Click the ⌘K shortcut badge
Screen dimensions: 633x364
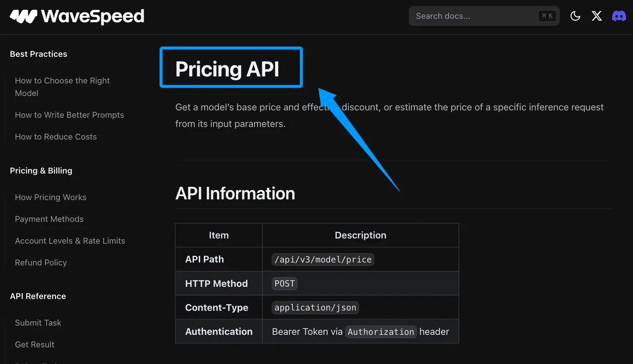(x=547, y=16)
